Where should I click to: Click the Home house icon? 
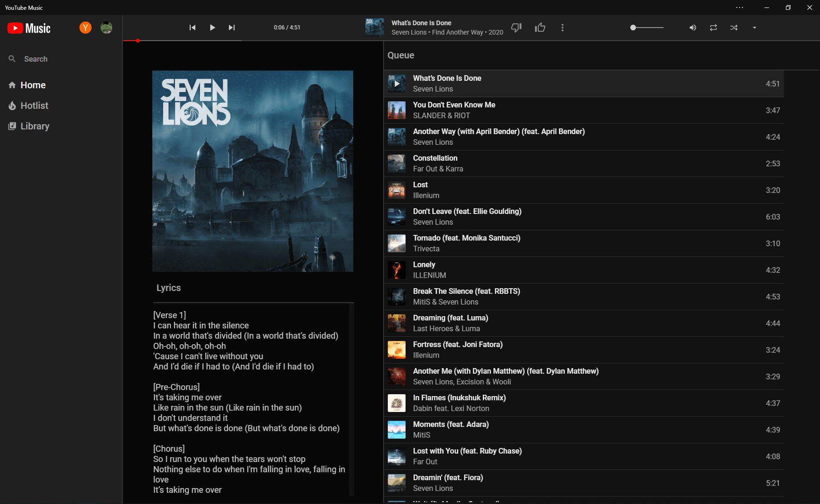tap(12, 85)
